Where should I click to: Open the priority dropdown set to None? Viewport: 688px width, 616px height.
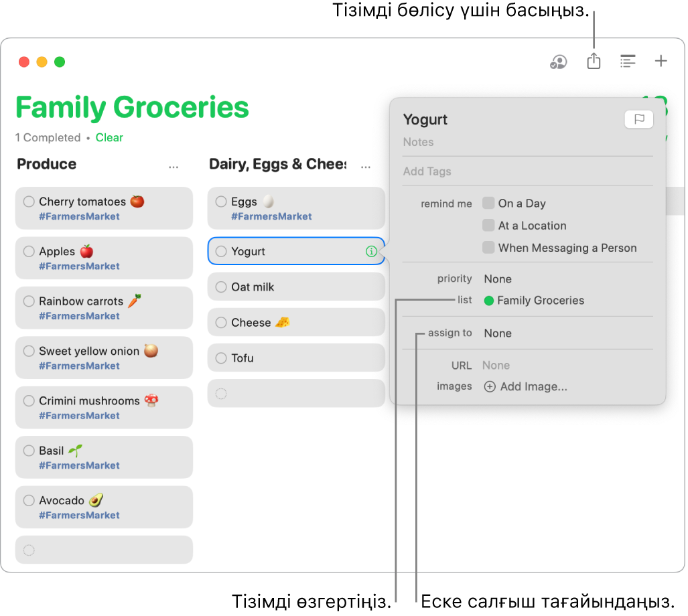pos(498,279)
